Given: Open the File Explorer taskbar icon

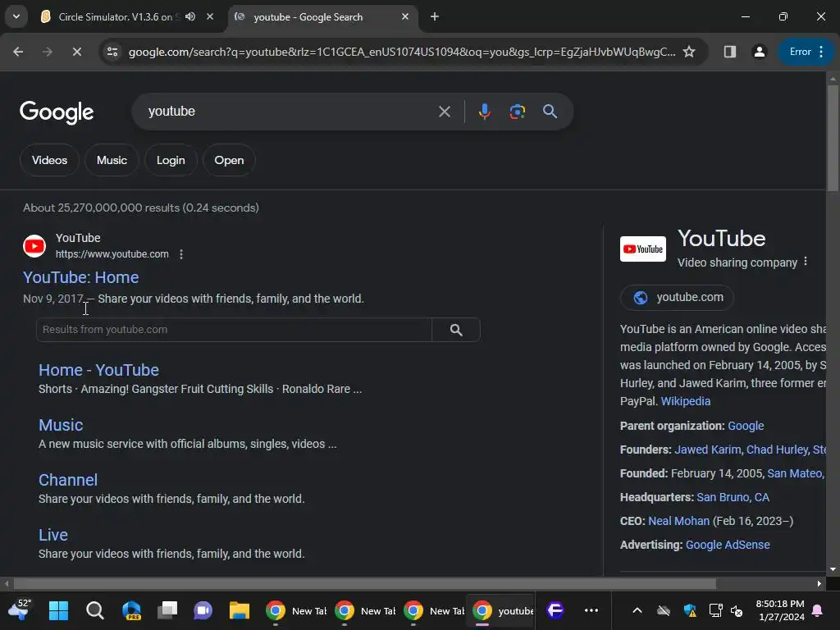Looking at the screenshot, I should pyautogui.click(x=240, y=610).
